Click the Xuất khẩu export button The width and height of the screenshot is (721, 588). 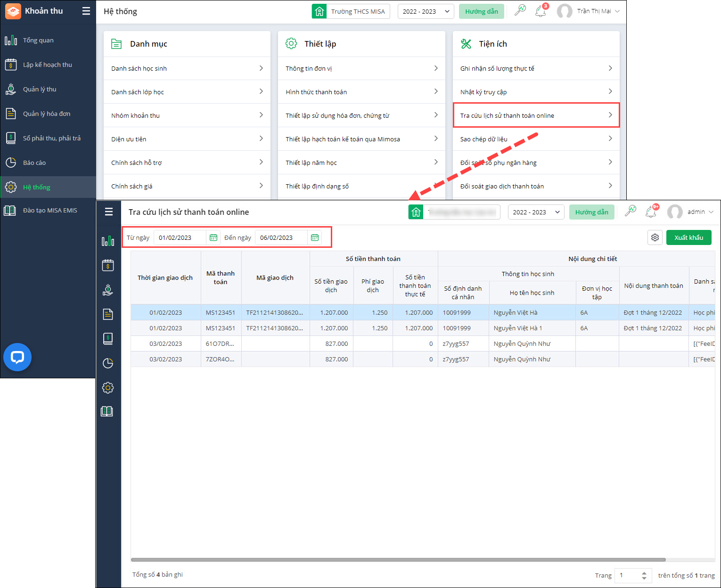[689, 237]
